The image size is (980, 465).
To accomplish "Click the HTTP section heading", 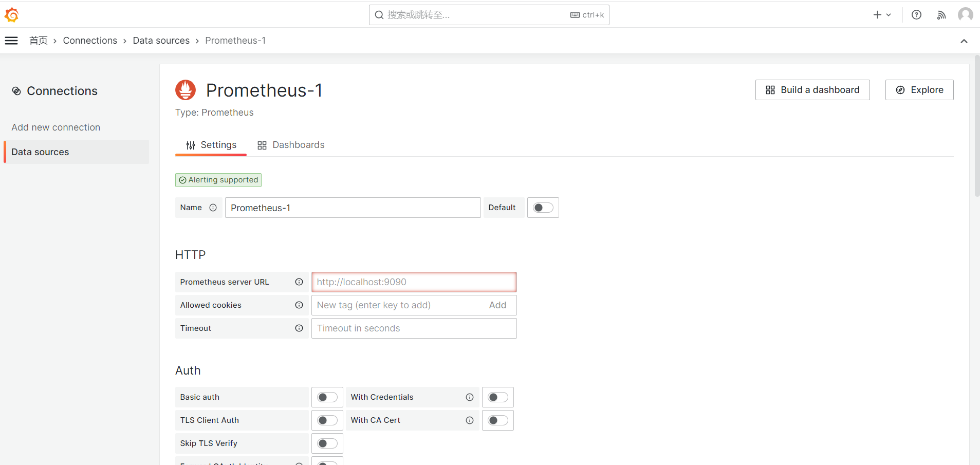I will point(190,255).
